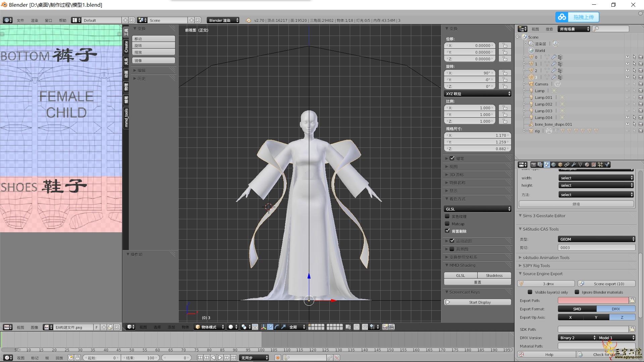Select the Shadeless MMD shading button
The height and width of the screenshot is (362, 644).
[x=494, y=275]
